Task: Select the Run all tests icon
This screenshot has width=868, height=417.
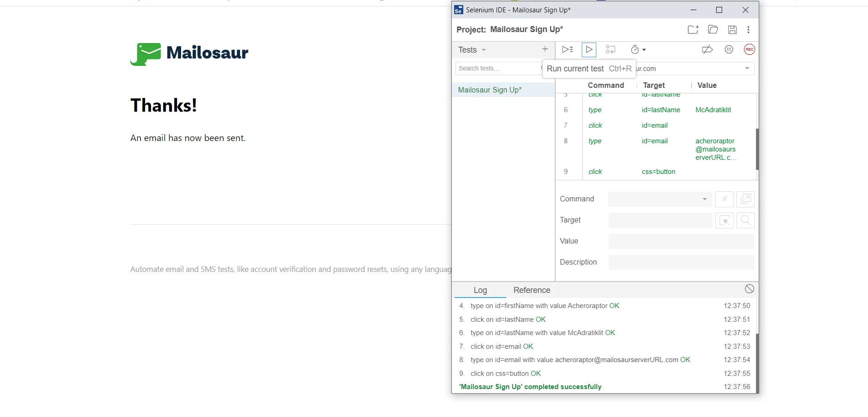Action: (567, 50)
